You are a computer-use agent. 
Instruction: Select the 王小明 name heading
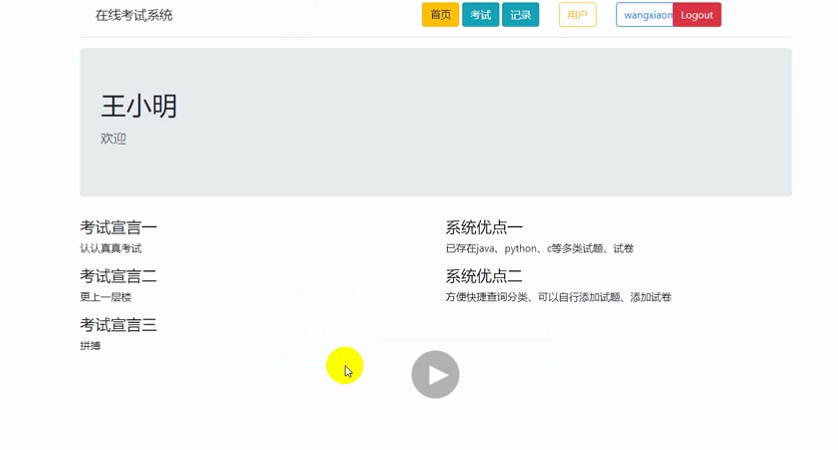[x=139, y=106]
